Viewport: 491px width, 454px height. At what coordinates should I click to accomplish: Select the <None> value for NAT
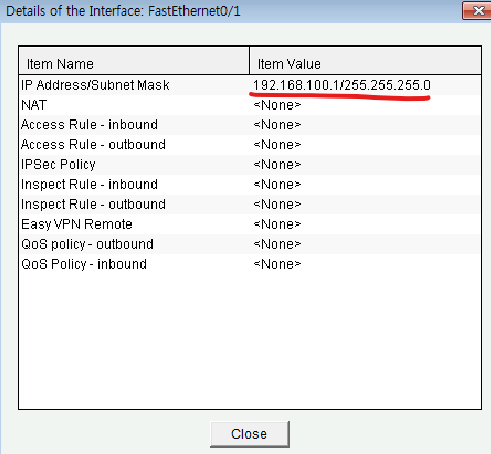pos(277,105)
